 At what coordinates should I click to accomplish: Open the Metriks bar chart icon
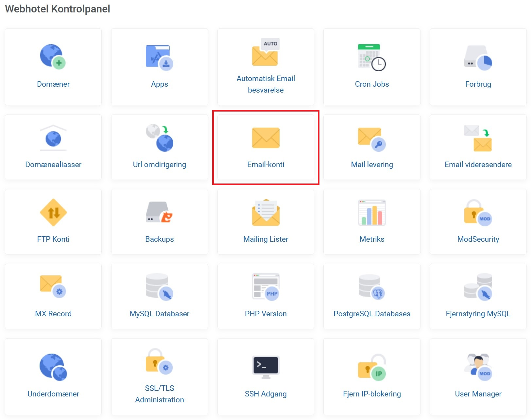click(x=372, y=213)
